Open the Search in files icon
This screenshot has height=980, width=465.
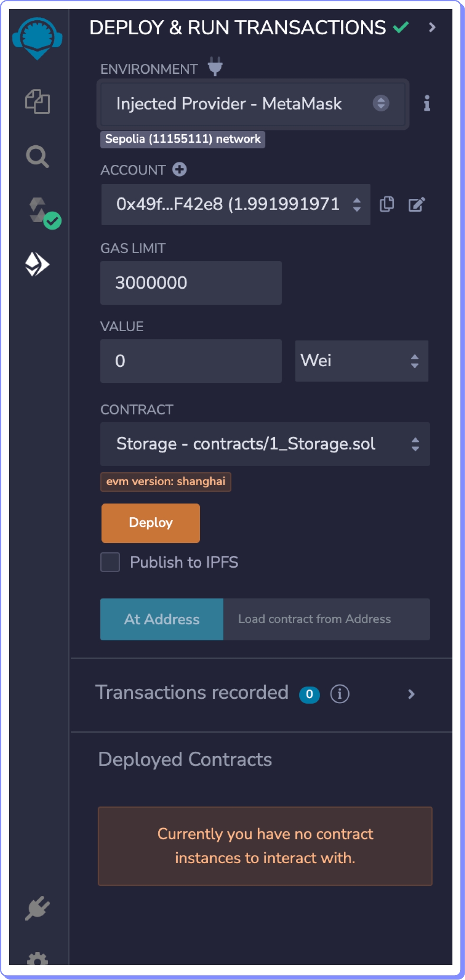(37, 157)
